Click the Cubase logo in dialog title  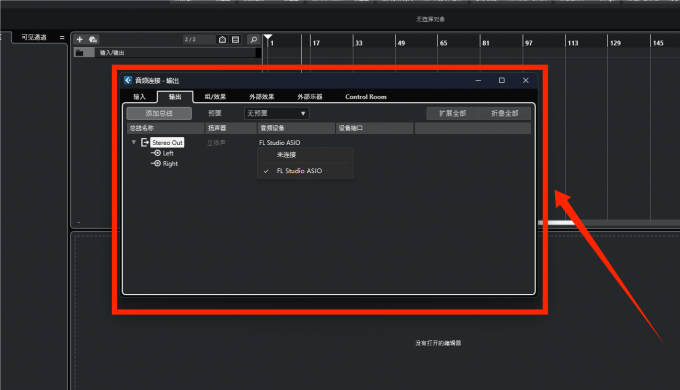[x=128, y=80]
